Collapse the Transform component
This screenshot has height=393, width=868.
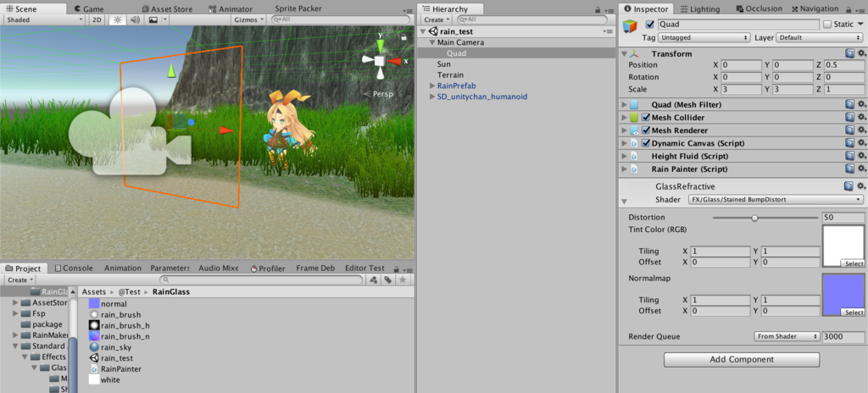click(x=625, y=53)
